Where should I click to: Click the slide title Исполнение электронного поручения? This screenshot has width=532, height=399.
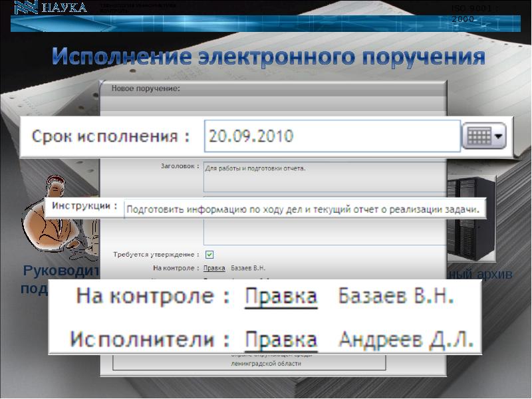(269, 57)
